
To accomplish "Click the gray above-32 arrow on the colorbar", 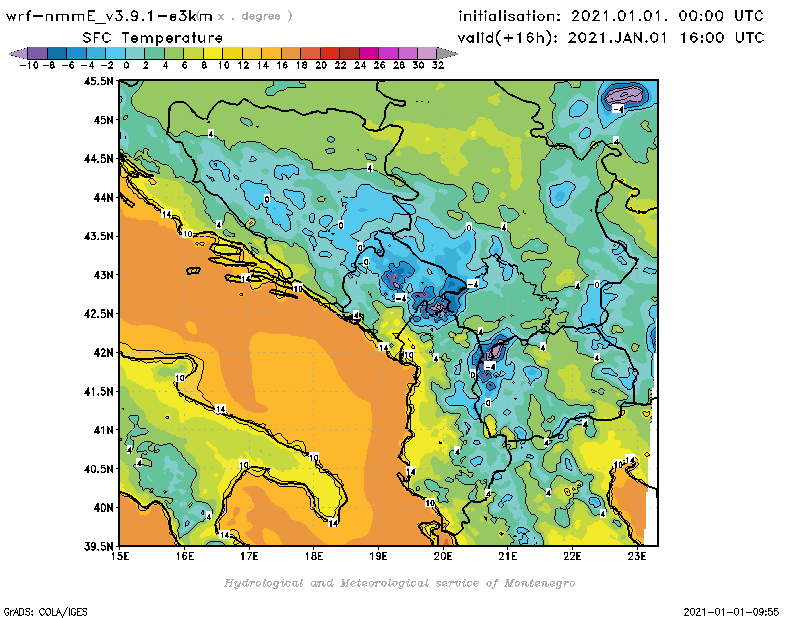I will [x=447, y=53].
